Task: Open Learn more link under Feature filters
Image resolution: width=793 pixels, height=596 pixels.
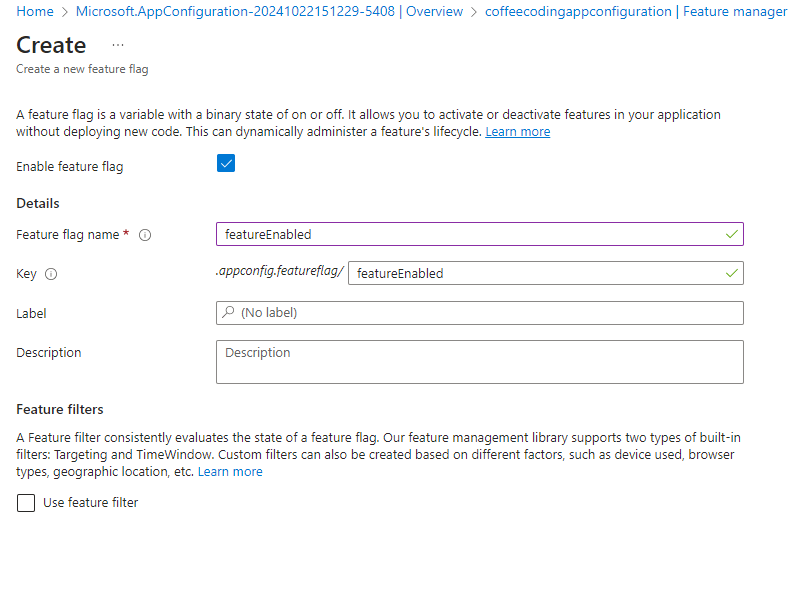Action: [230, 472]
